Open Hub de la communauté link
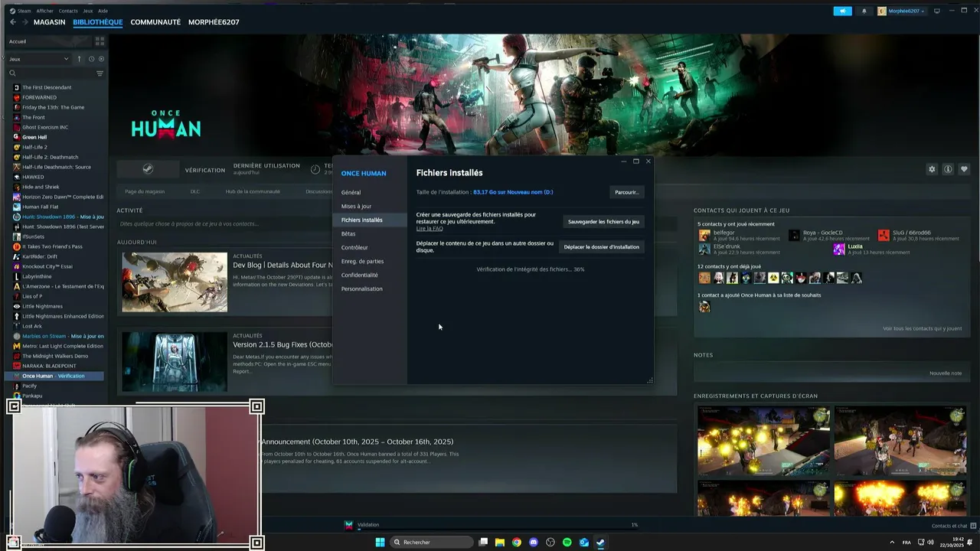The width and height of the screenshot is (980, 551). click(253, 191)
